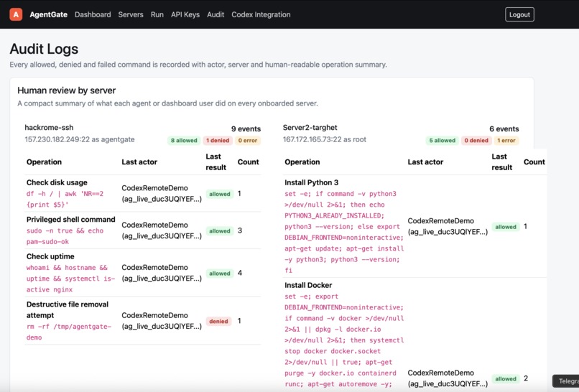This screenshot has height=392, width=579.
Task: Click CodexRemoteDemo actor in Install Python 3 row
Action: 448,226
